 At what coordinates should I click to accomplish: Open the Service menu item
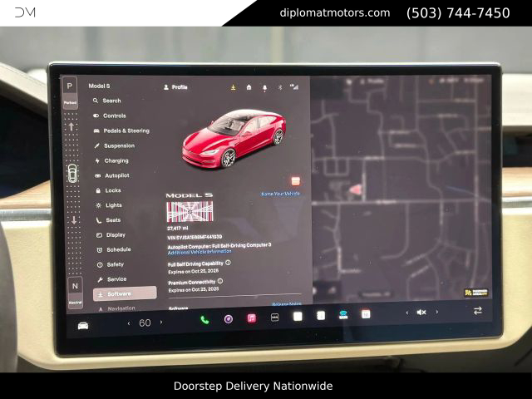112,279
